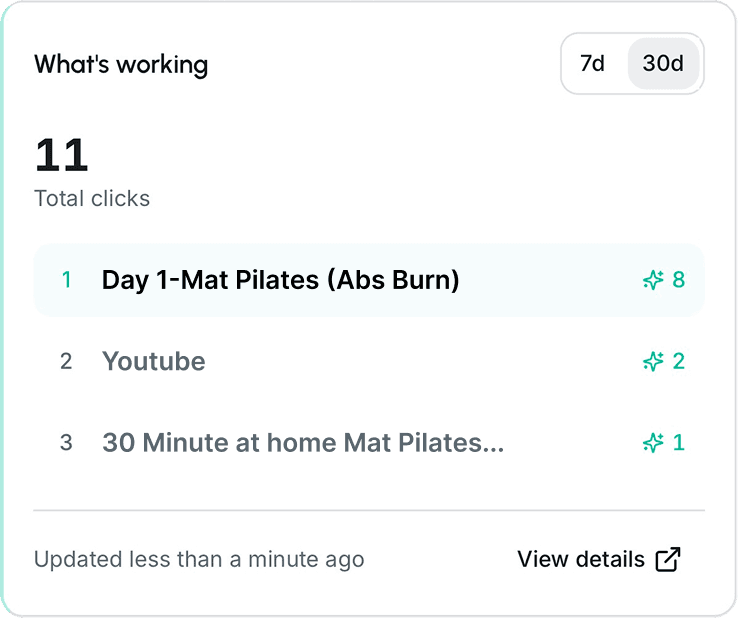Click the external link icon beside View details
738x618 pixels.
coord(668,560)
